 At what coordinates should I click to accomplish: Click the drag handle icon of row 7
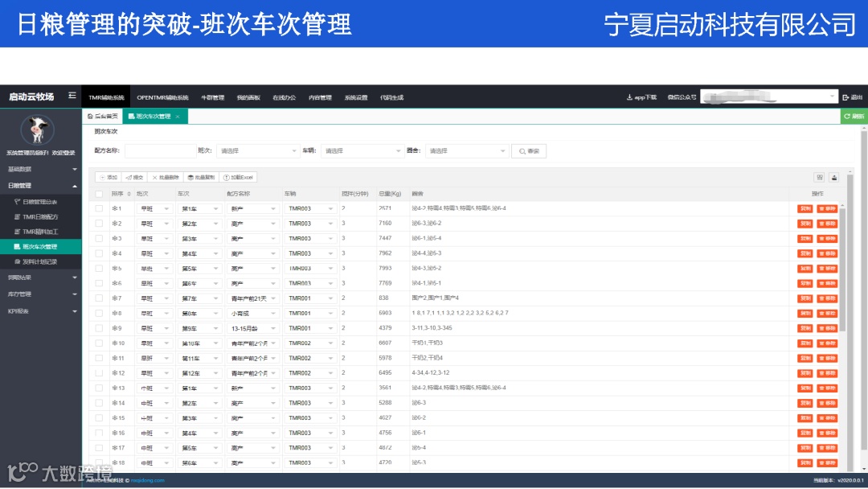pos(115,298)
